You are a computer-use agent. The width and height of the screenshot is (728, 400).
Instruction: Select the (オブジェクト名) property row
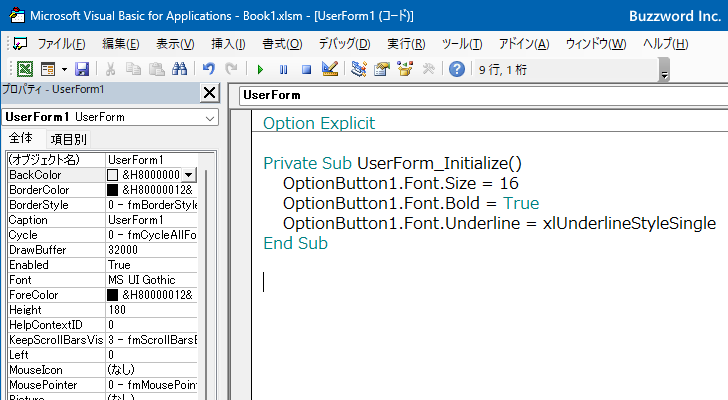[102, 160]
